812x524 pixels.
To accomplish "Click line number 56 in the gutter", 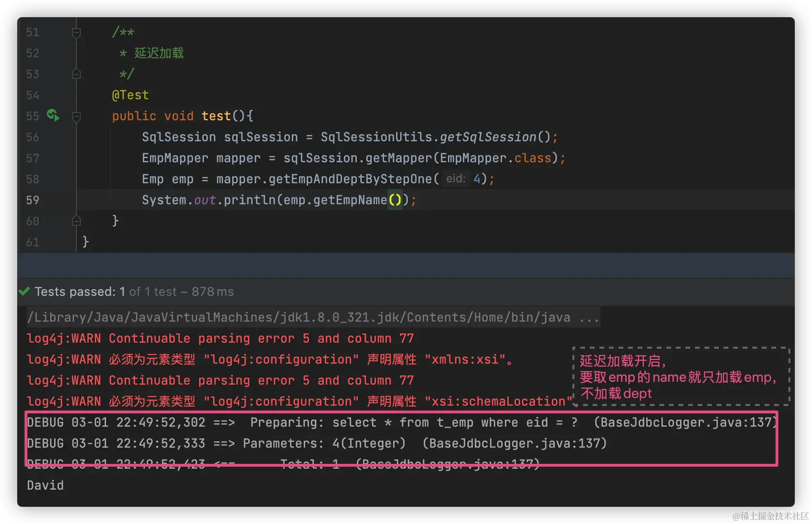I will pyautogui.click(x=32, y=137).
